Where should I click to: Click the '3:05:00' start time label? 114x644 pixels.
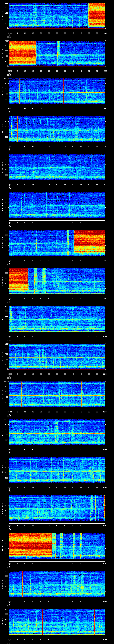[x=9, y=184]
